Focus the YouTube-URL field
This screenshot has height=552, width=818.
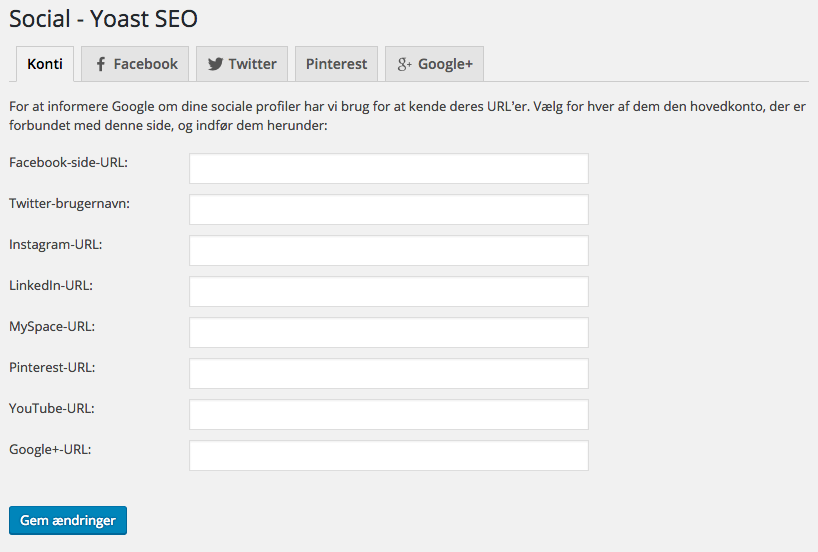coord(389,414)
